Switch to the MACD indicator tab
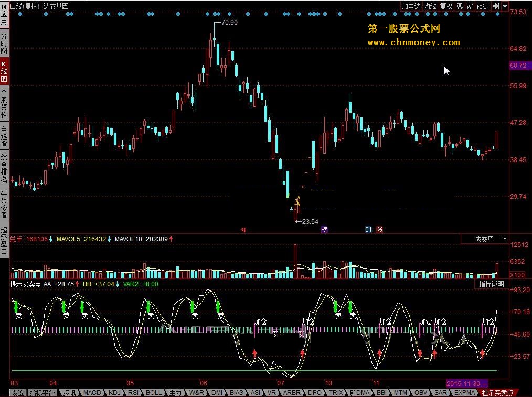 point(92,393)
